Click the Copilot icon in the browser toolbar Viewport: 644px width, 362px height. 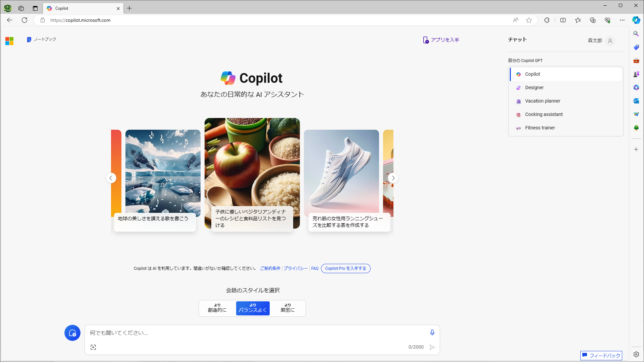(636, 20)
